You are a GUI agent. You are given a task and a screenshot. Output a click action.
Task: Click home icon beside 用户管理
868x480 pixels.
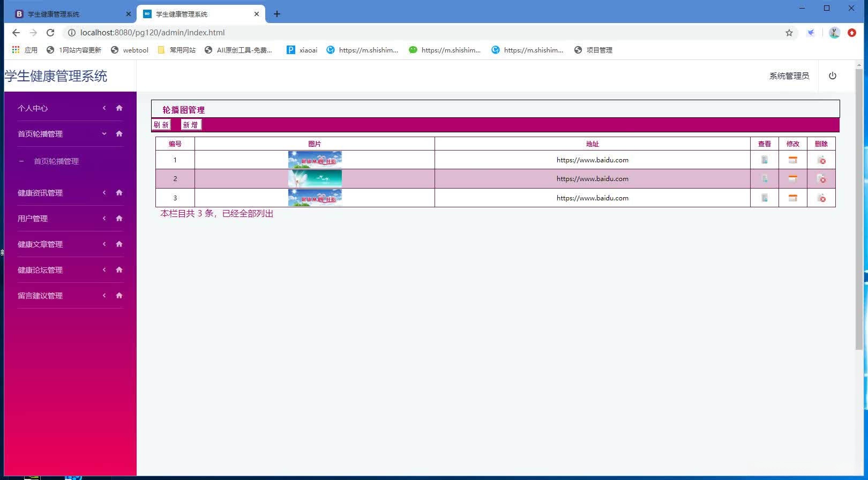[x=119, y=218]
